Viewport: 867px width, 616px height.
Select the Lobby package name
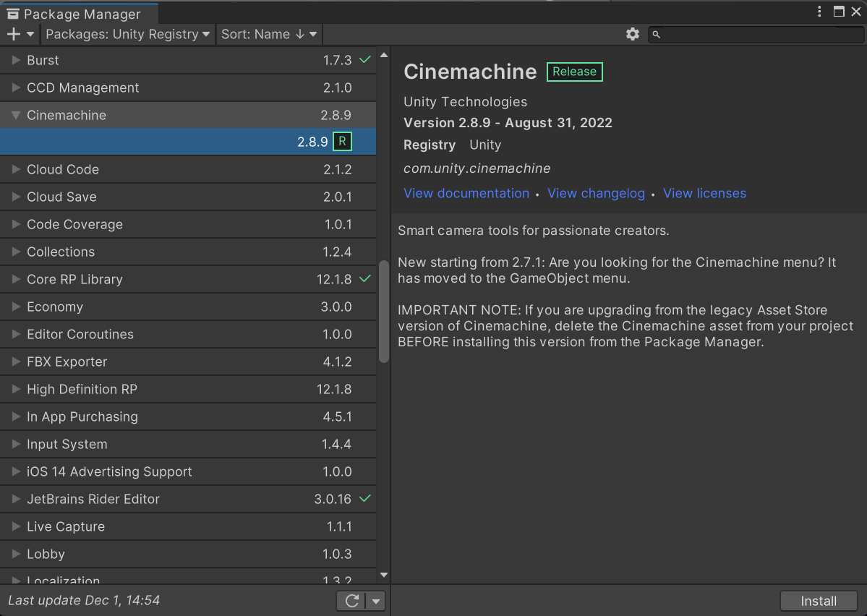pyautogui.click(x=46, y=554)
